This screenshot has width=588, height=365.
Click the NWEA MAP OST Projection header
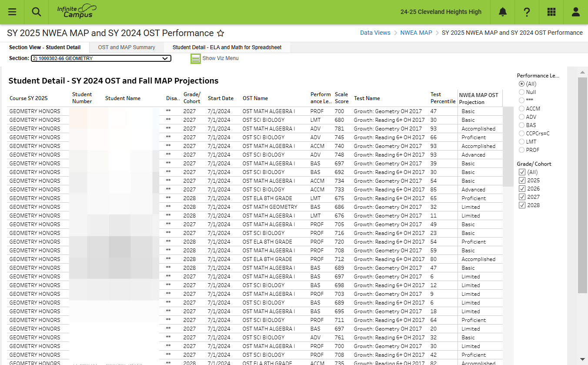point(479,98)
